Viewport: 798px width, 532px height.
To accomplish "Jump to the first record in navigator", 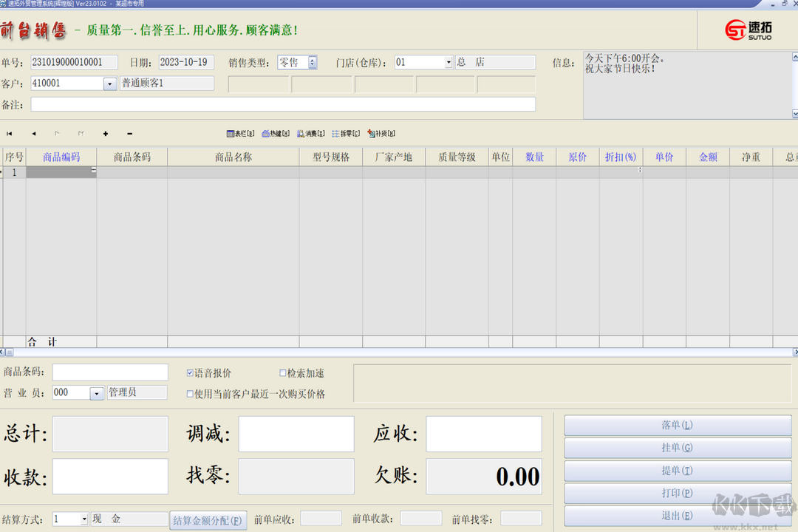I will click(10, 134).
